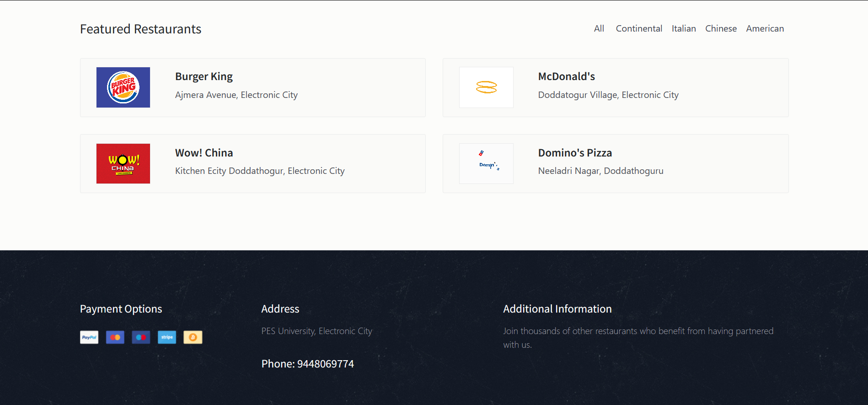Screen dimensions: 868x405
Task: Open the Wow! China restaurant title
Action: coord(204,153)
